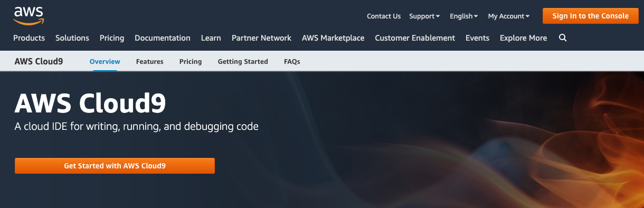
Task: Open the Documentation menu
Action: [x=163, y=38]
